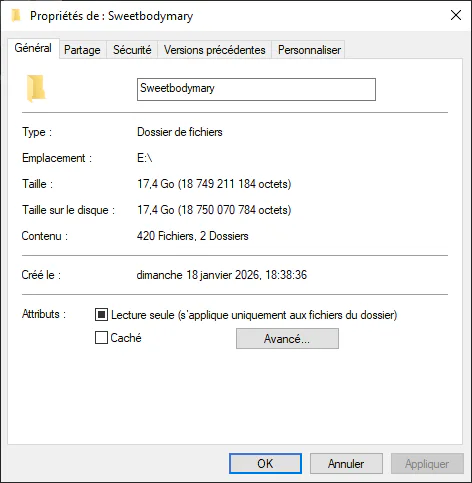Click the Créé le date value
This screenshot has height=483, width=472.
pos(222,275)
